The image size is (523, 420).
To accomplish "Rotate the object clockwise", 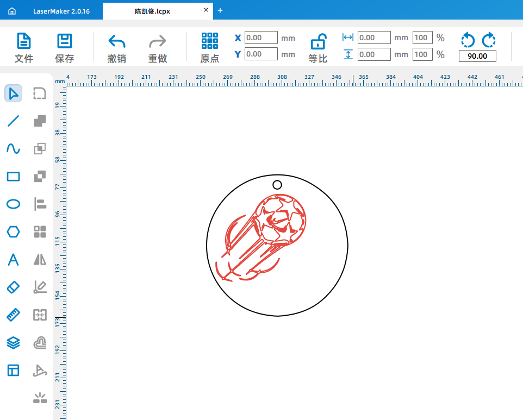I will [x=488, y=40].
